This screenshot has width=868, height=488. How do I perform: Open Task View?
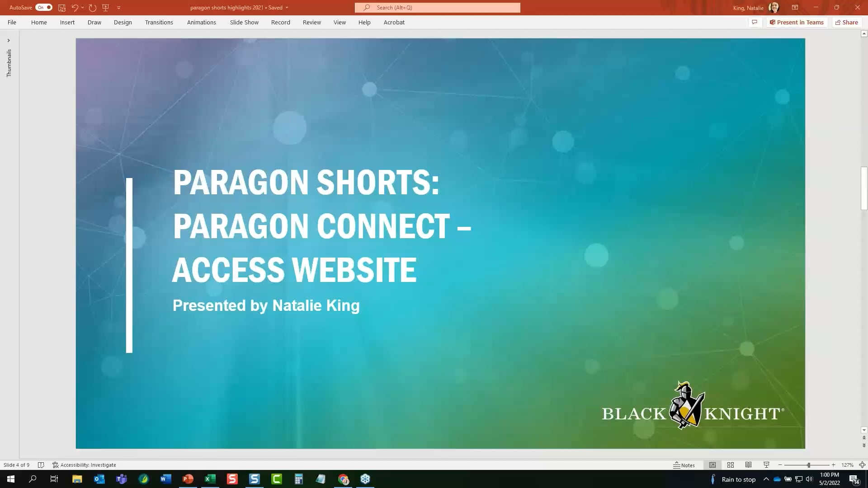coord(54,479)
